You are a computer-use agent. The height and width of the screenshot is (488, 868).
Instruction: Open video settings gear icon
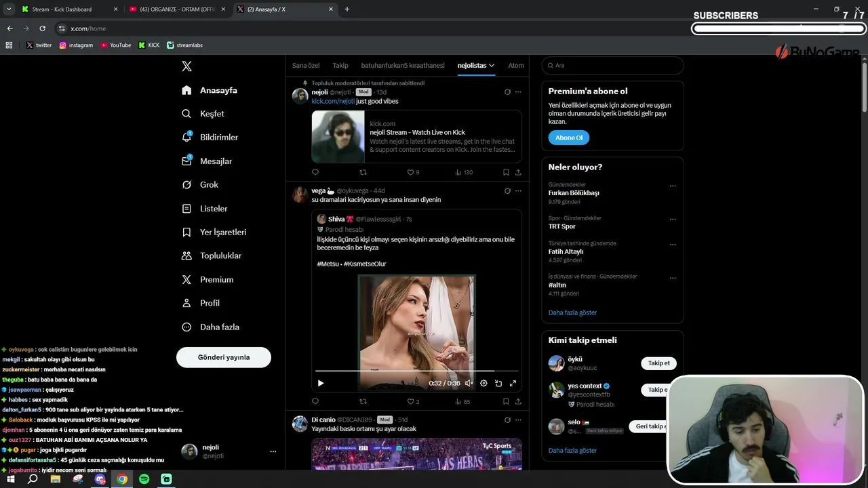point(484,383)
